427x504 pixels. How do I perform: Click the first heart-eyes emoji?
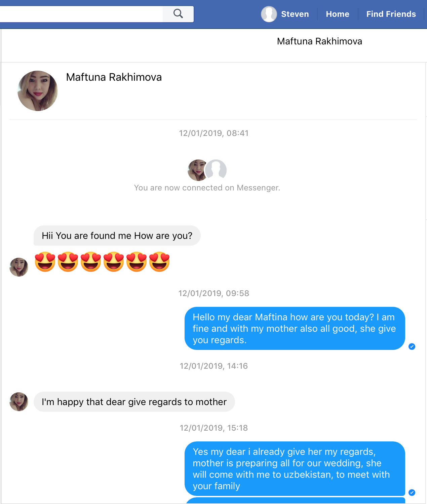[45, 262]
